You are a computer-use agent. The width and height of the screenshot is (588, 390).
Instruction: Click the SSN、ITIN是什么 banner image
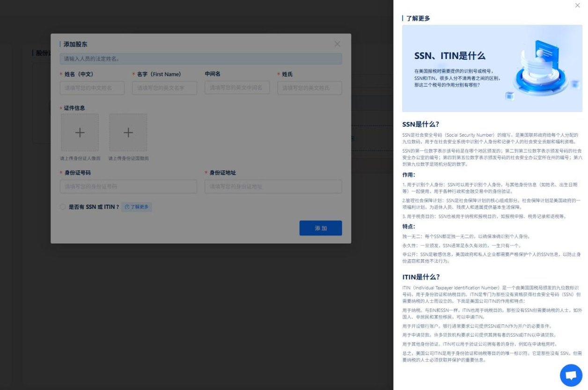492,68
